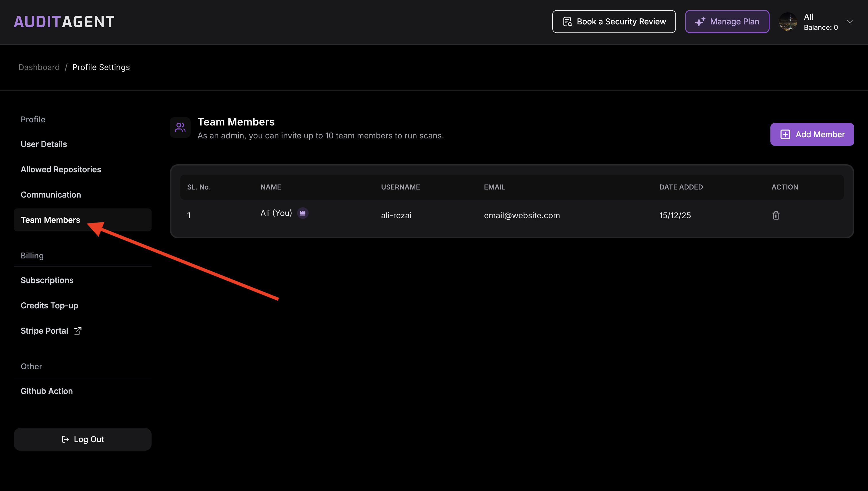Click the document search icon on Book a Security Review

567,22
